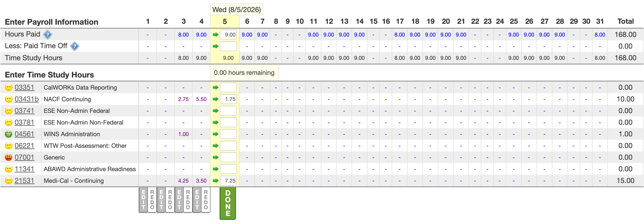Click green arrow in Hours Paid row

pos(215,34)
